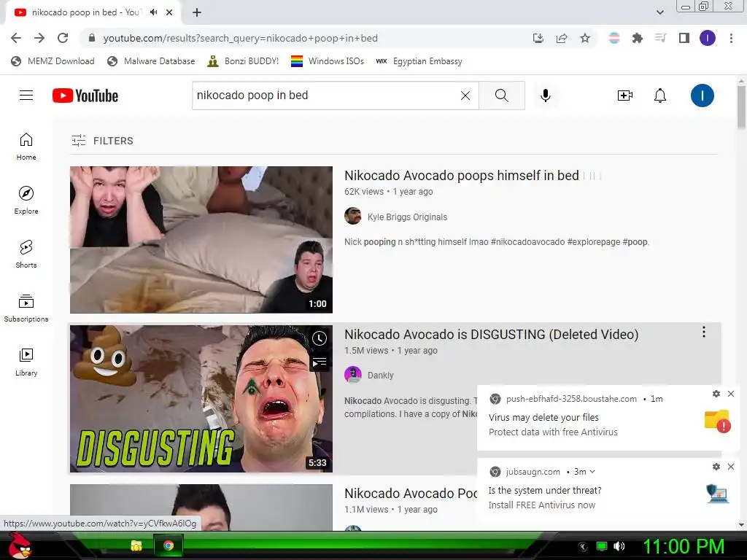747x560 pixels.
Task: Open Library in the sidebar
Action: pyautogui.click(x=26, y=362)
